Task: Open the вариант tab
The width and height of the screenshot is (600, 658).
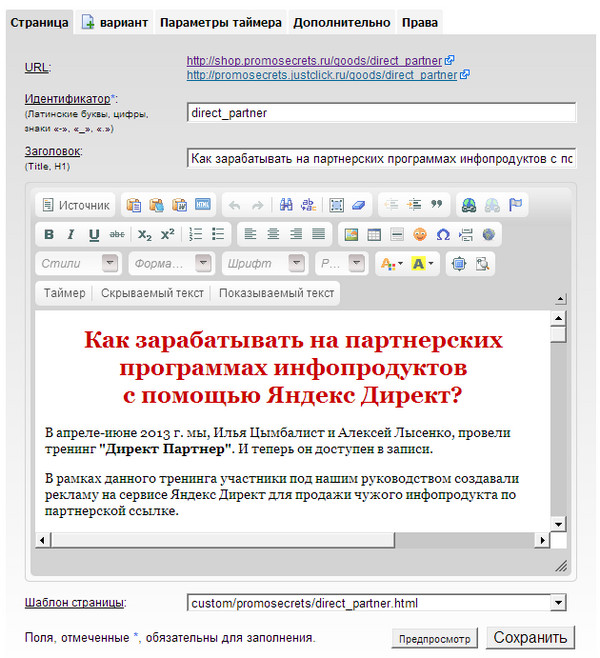Action: [115, 23]
